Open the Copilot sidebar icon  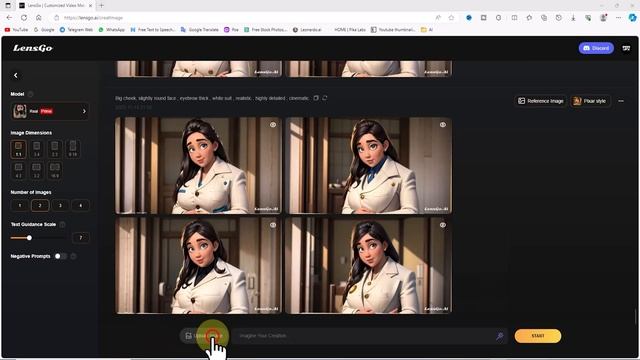pos(632,18)
